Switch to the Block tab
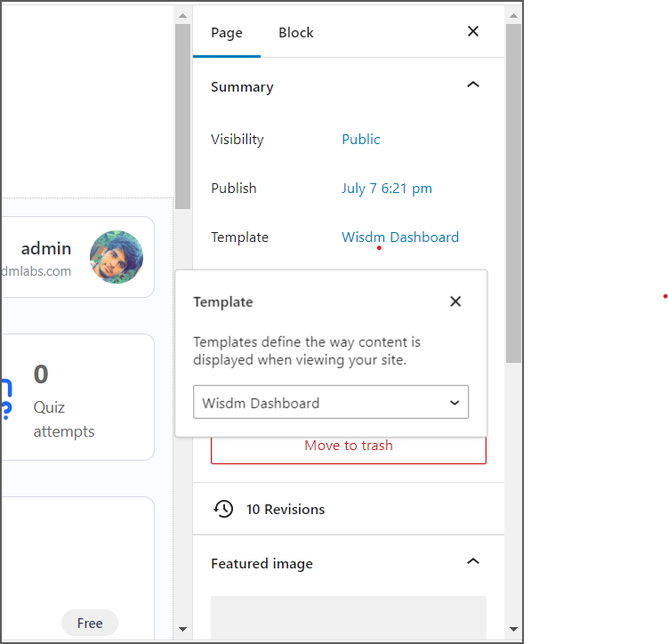 click(x=295, y=33)
